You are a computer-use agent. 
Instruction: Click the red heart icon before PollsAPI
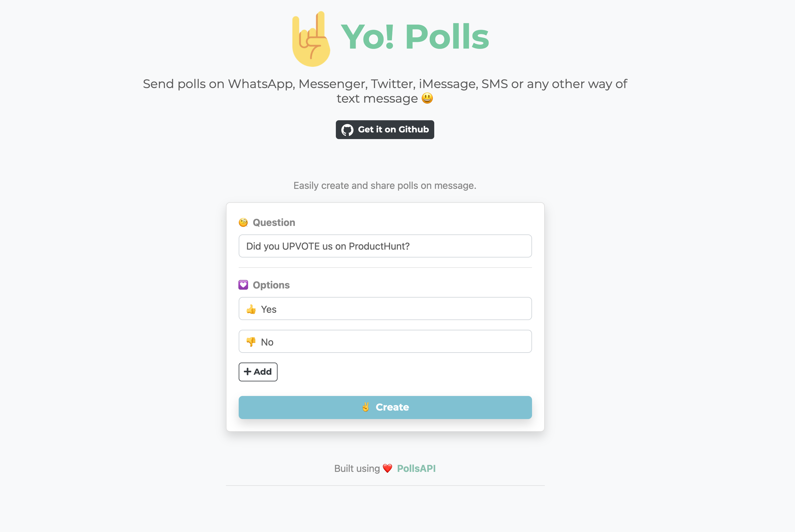coord(387,468)
